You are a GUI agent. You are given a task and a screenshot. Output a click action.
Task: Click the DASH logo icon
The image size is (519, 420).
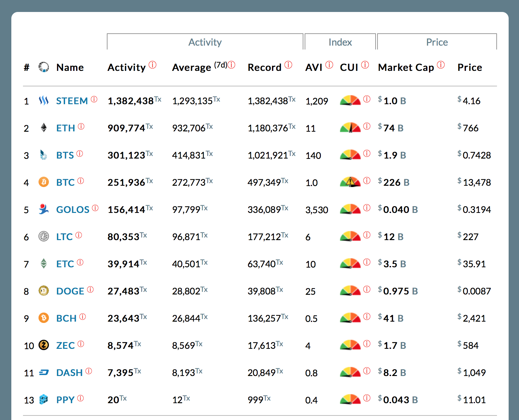point(44,372)
